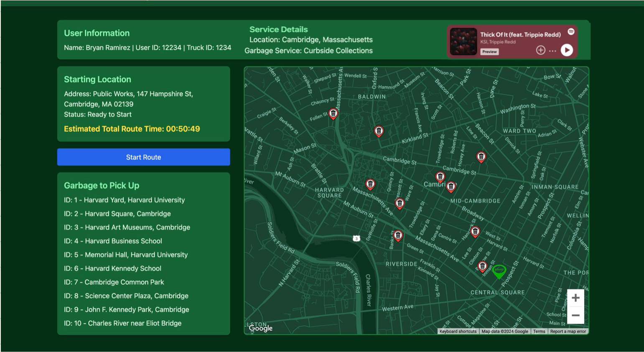Click the Route 3 highway shield on map

coord(356,238)
